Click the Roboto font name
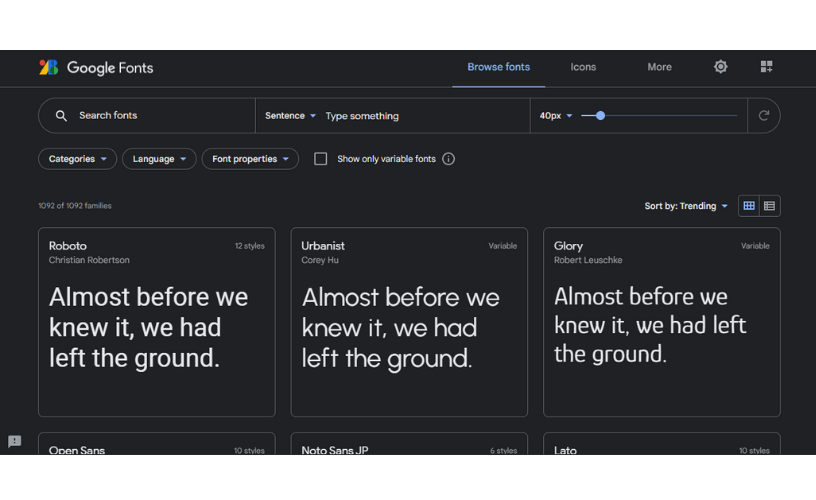This screenshot has height=500, width=816. point(68,246)
